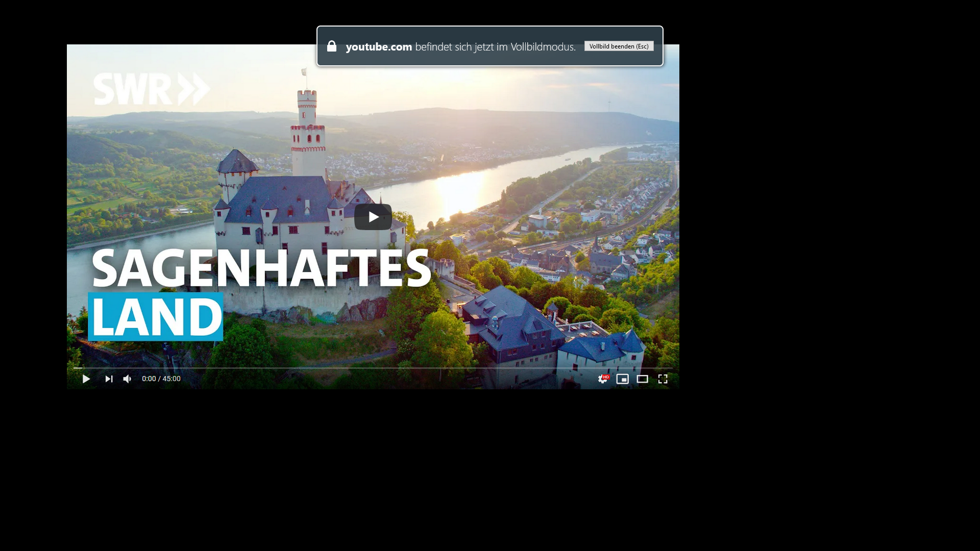Click the SWR logo on the video
Viewport: 980px width, 551px height.
pyautogui.click(x=152, y=89)
